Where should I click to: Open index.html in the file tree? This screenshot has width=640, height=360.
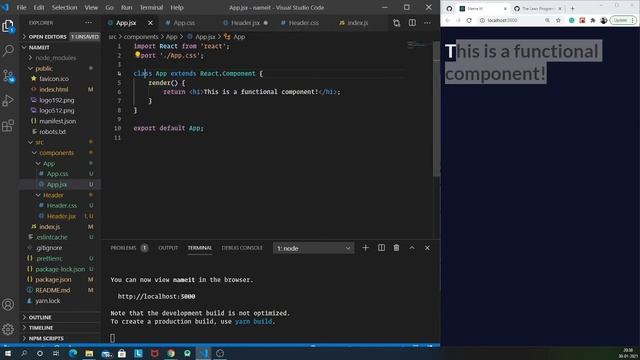[x=60, y=89]
